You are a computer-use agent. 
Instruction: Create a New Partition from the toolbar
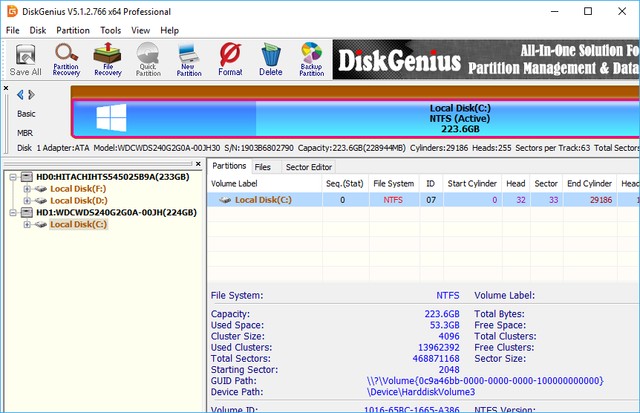coord(189,60)
